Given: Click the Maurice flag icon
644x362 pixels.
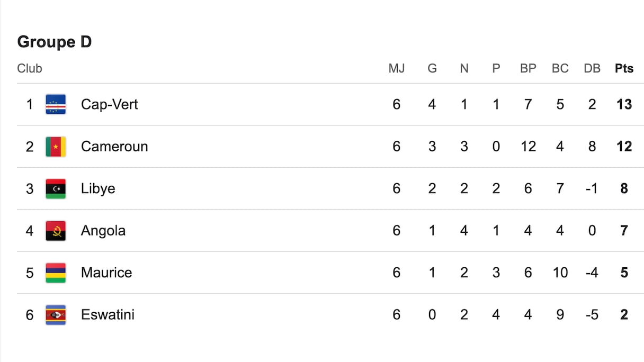Looking at the screenshot, I should (56, 273).
